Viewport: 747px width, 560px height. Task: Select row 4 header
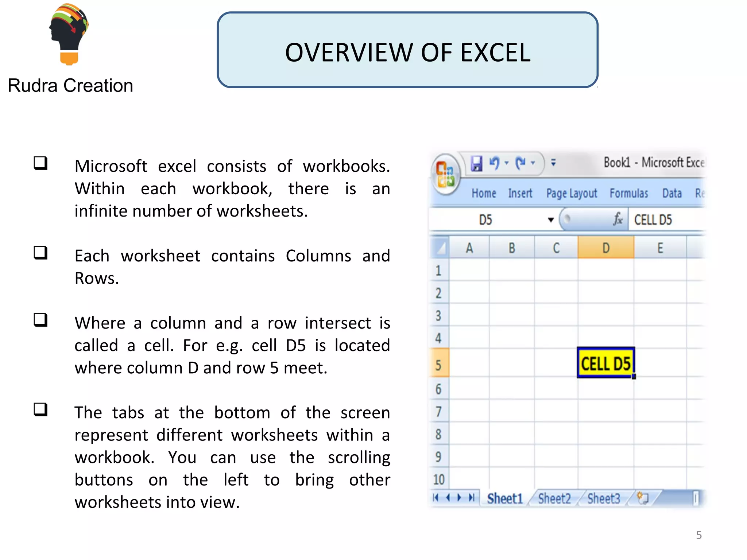click(439, 338)
